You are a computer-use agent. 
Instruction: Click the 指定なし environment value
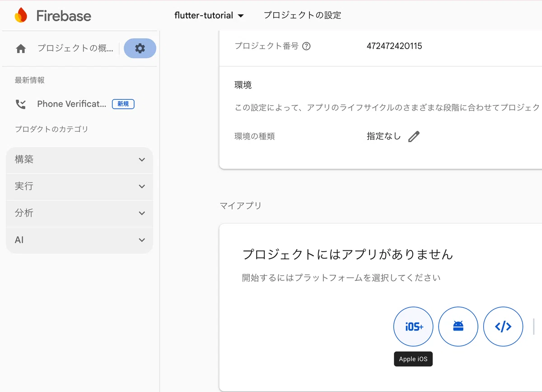pyautogui.click(x=384, y=136)
